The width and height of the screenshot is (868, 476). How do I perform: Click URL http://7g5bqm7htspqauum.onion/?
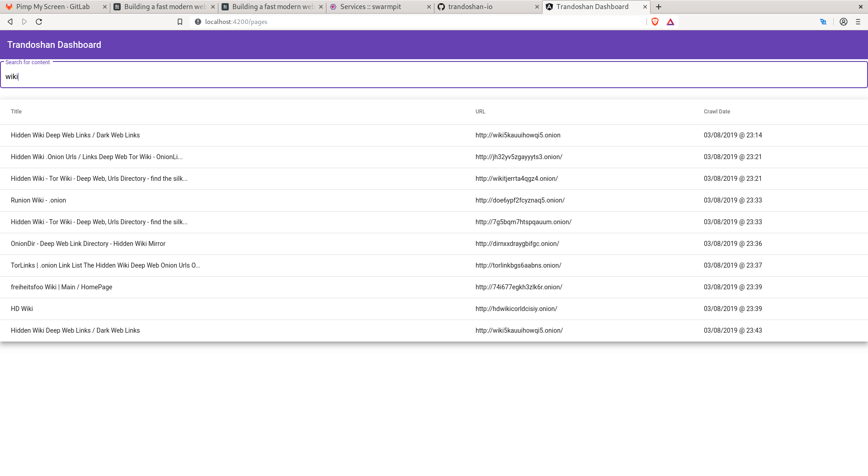coord(524,222)
